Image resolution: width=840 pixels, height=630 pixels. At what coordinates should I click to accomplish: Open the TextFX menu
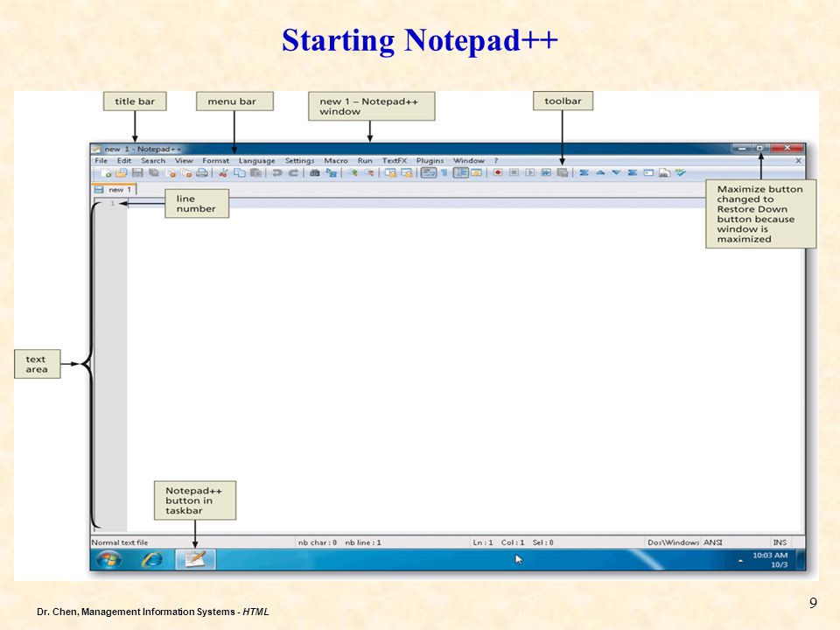point(395,161)
